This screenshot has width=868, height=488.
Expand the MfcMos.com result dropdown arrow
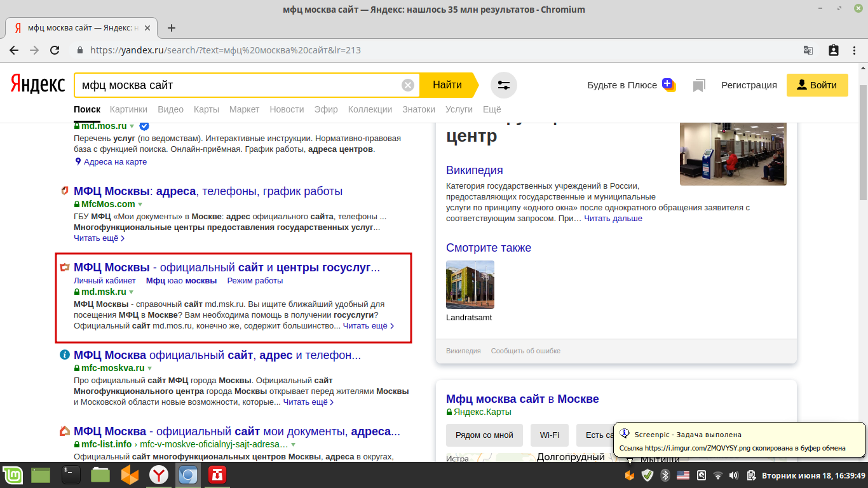(x=140, y=205)
